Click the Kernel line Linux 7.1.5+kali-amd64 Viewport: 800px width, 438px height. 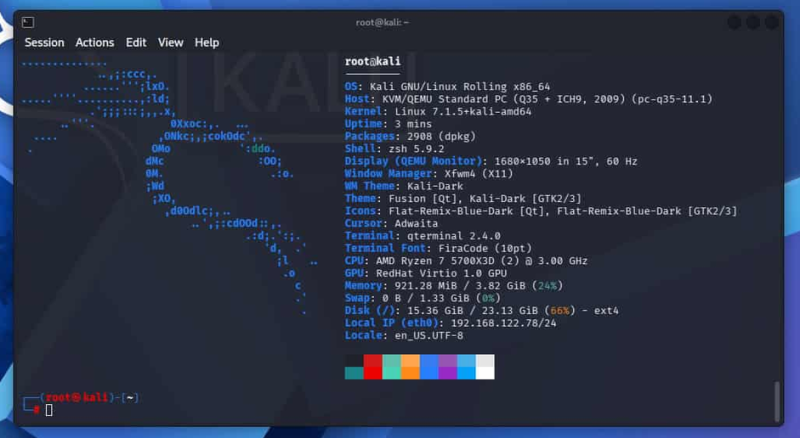(438, 111)
